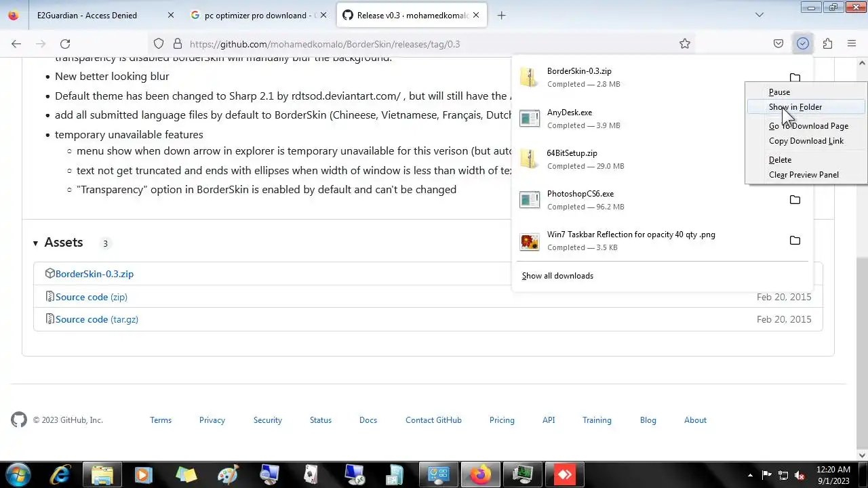This screenshot has width=868, height=488.
Task: Open the Extensions puzzle icon
Action: (827, 43)
